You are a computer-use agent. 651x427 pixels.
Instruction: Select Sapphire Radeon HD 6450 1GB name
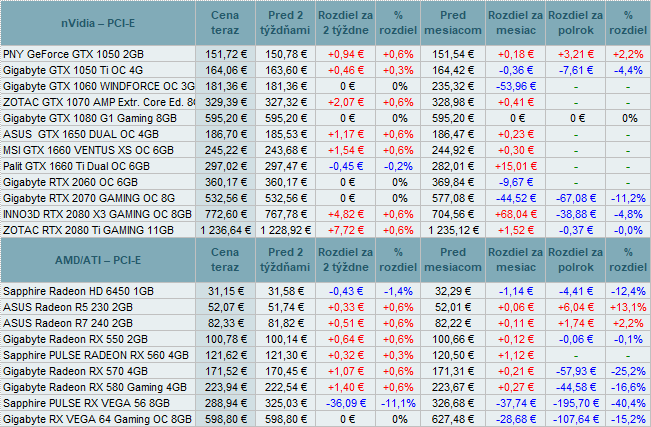[x=78, y=291]
